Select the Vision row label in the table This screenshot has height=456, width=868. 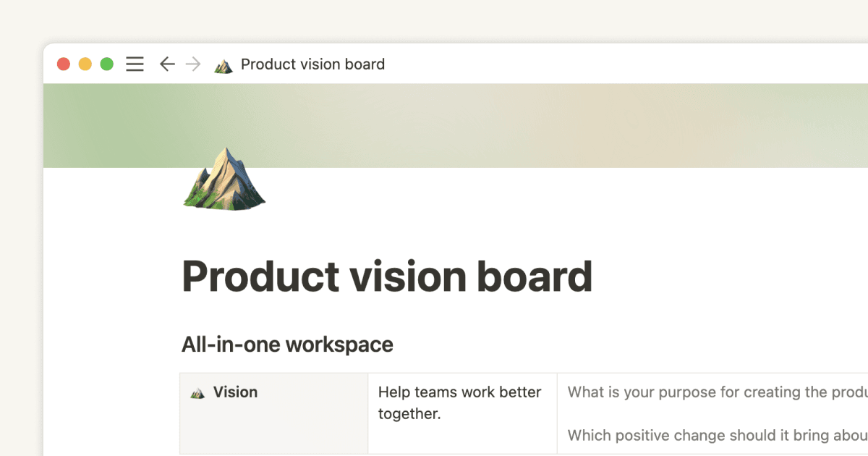point(235,392)
